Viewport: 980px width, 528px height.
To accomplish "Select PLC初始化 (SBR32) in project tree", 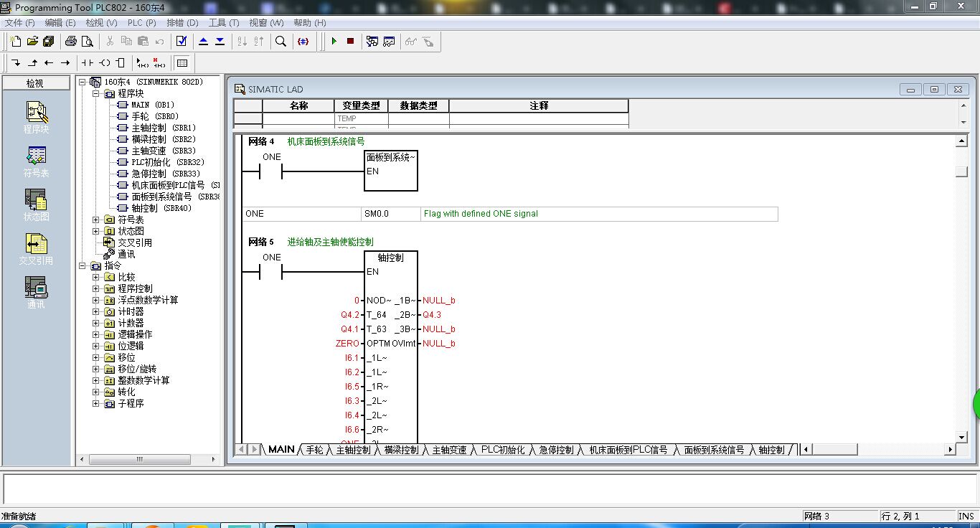I will click(x=167, y=162).
